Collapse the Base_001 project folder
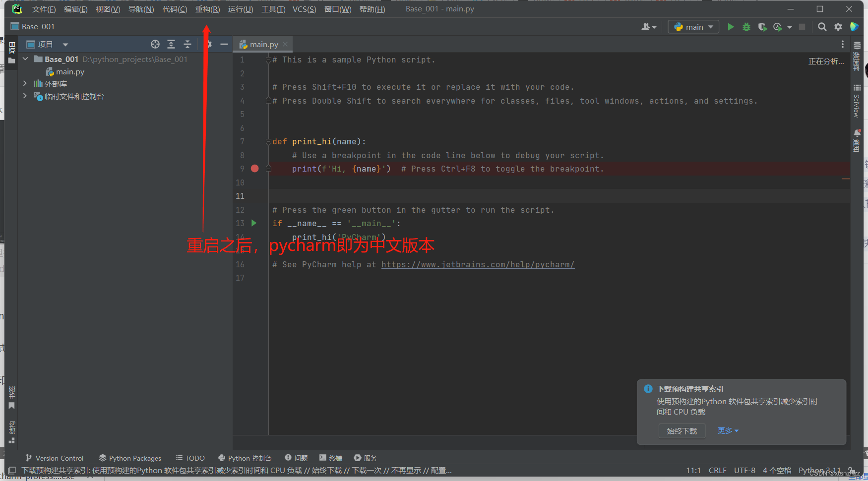 [25, 59]
